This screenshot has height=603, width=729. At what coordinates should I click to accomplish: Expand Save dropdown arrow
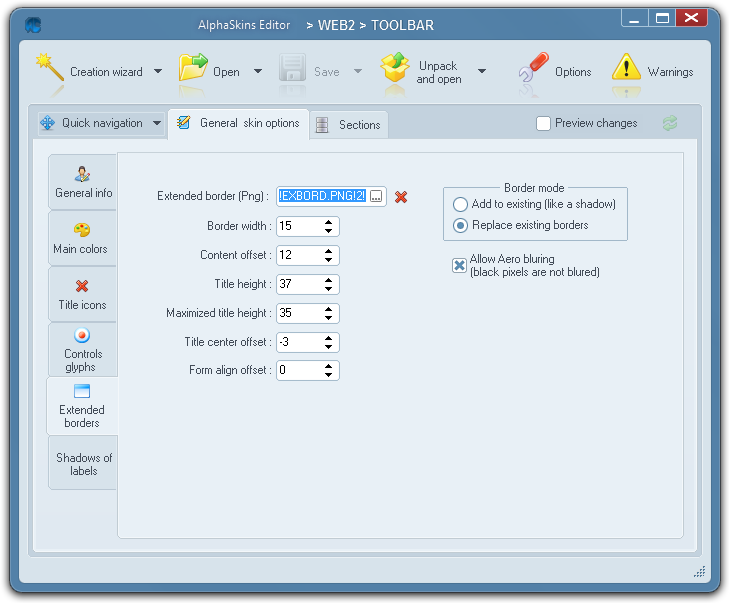pyautogui.click(x=358, y=72)
